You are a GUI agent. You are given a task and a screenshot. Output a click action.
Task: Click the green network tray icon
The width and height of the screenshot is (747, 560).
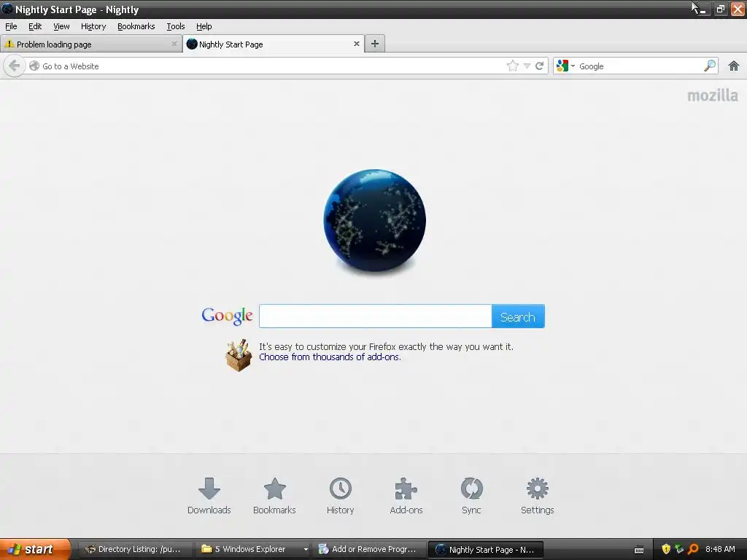click(x=679, y=549)
